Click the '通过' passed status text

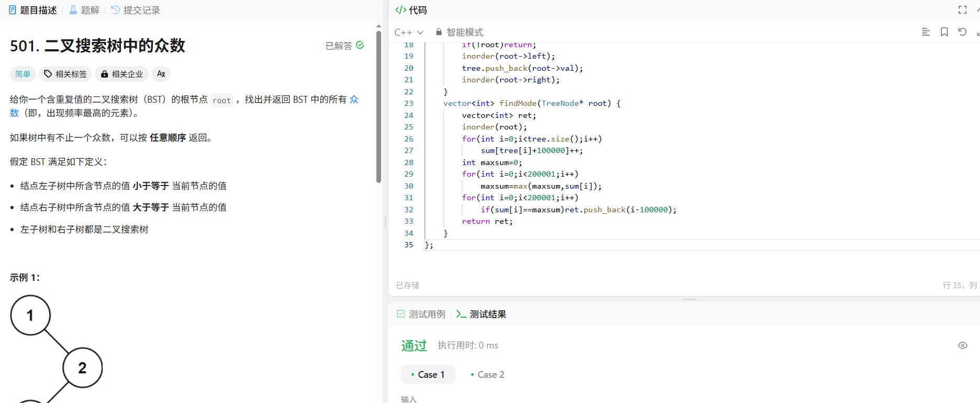pyautogui.click(x=414, y=345)
